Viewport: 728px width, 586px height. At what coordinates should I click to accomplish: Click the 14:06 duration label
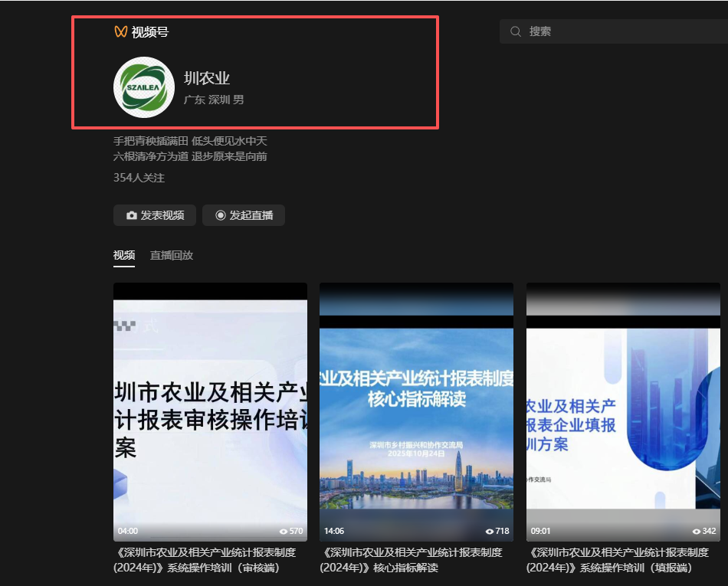click(334, 531)
